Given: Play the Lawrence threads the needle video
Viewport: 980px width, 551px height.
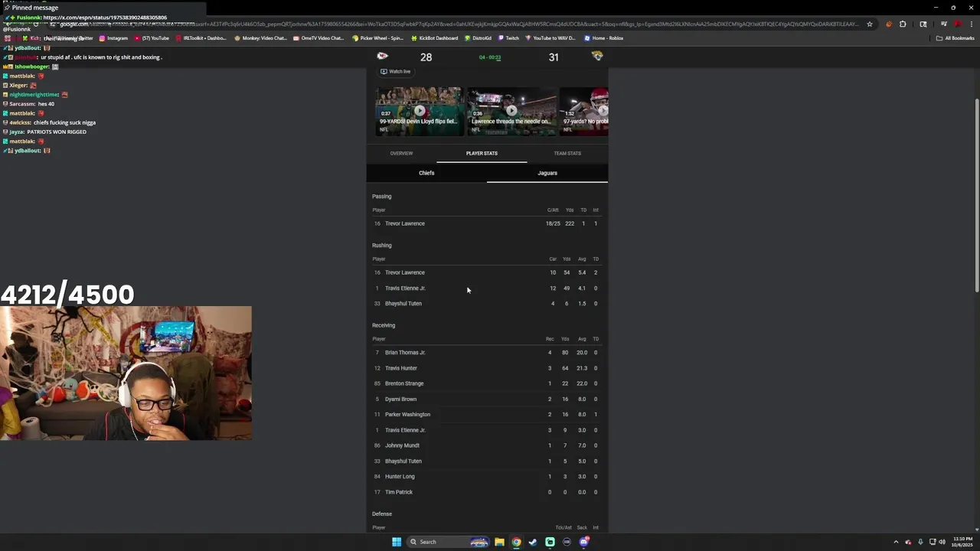Looking at the screenshot, I should (x=511, y=111).
